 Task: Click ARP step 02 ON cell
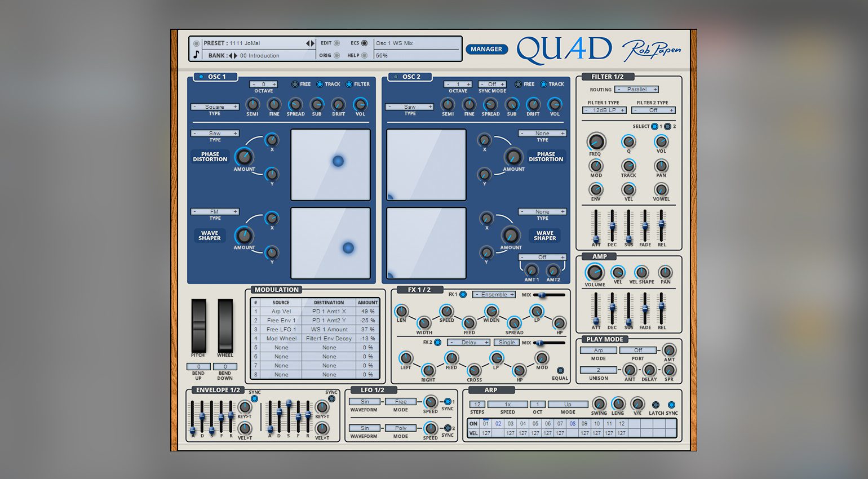tap(498, 424)
